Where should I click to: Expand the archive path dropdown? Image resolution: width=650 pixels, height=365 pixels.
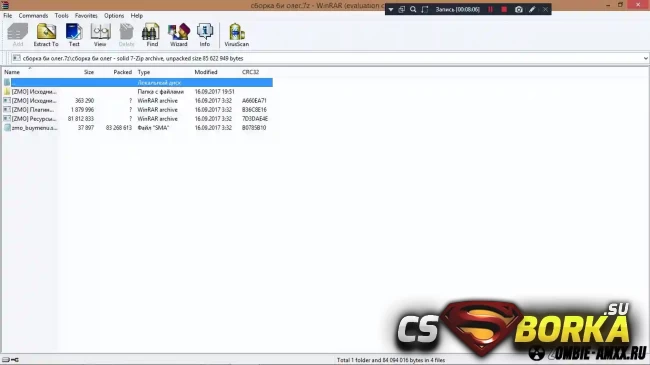[x=645, y=58]
